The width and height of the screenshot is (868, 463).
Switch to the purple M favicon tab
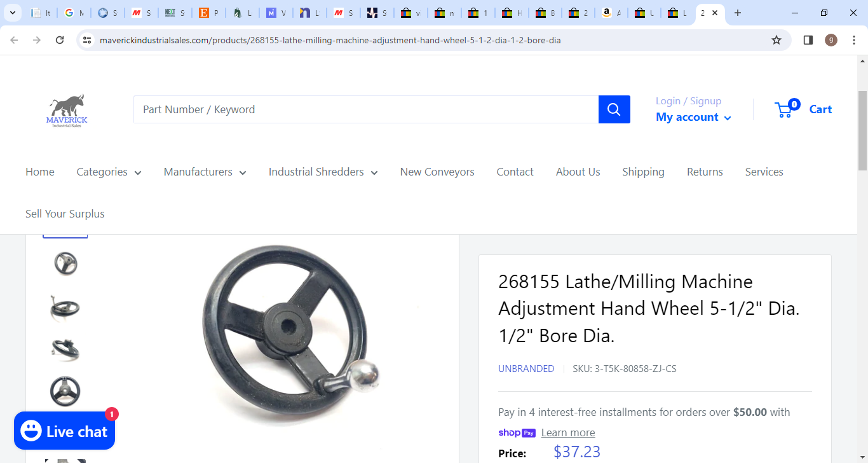[x=276, y=13]
